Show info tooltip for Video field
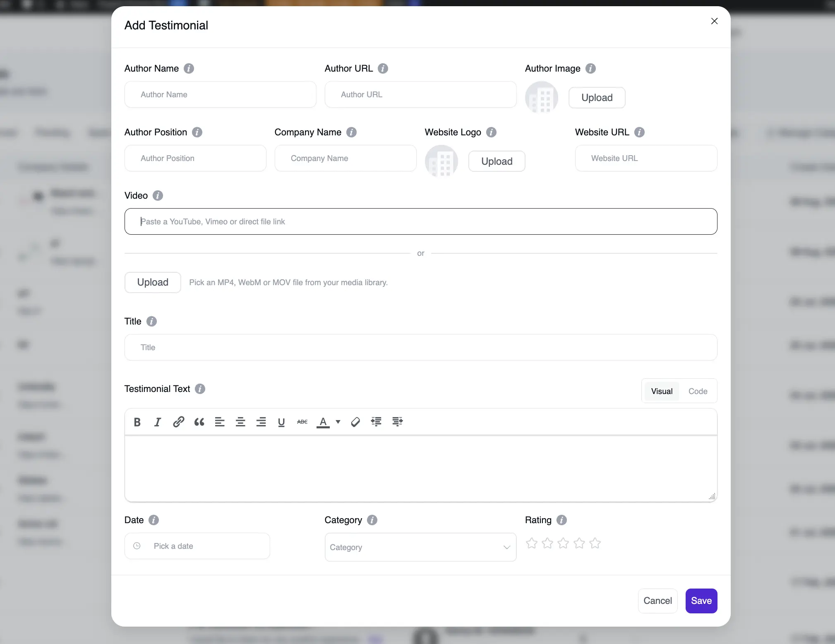Viewport: 835px width, 644px height. [x=158, y=195]
